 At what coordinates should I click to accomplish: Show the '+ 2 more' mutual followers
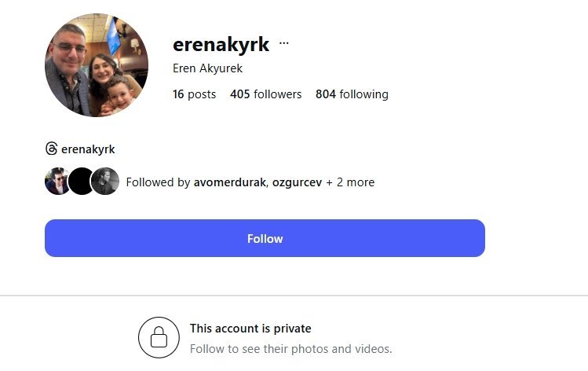pos(350,182)
